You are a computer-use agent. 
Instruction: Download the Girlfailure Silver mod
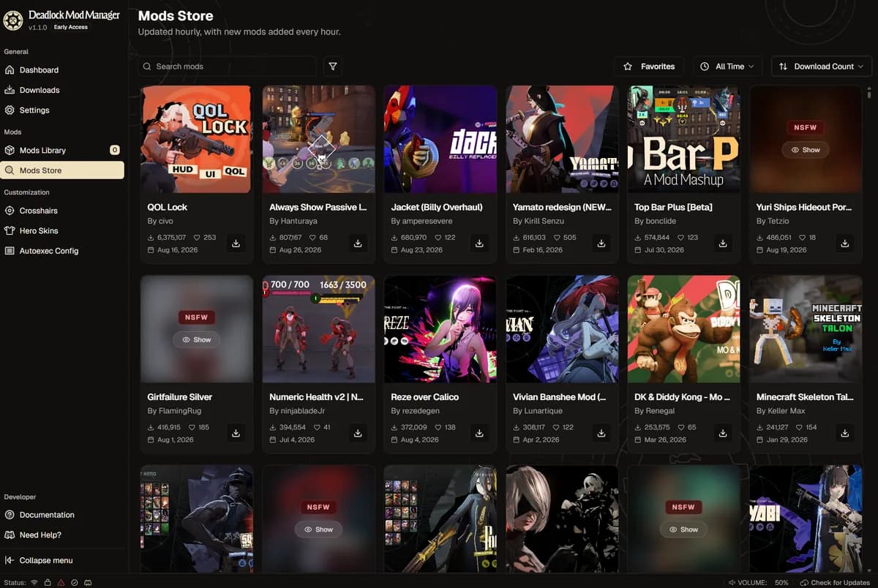[236, 433]
